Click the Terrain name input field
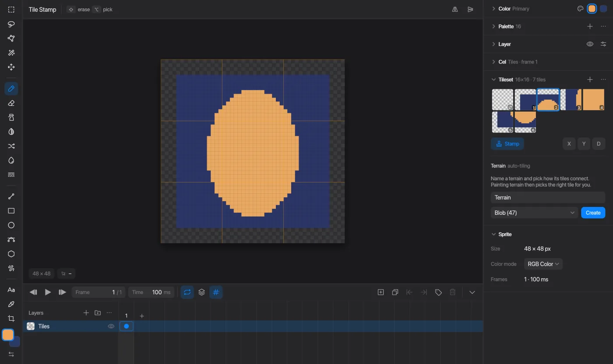Image resolution: width=613 pixels, height=364 pixels. click(x=548, y=197)
